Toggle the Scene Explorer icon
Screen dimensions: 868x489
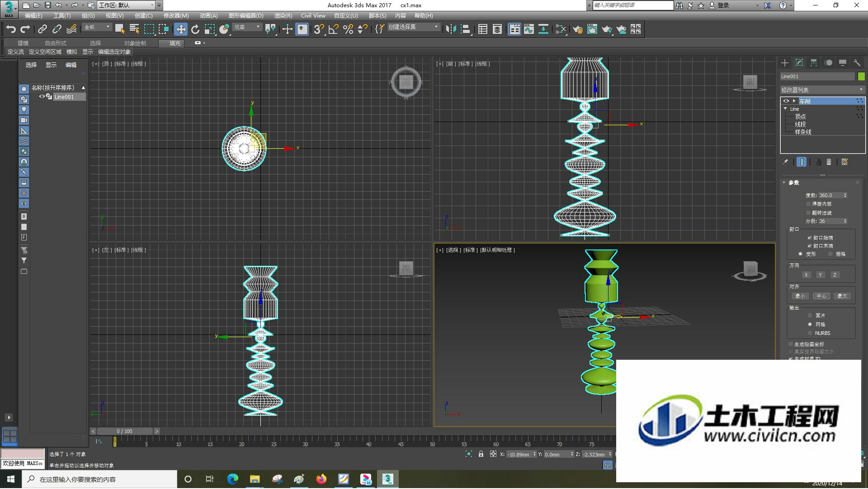point(483,29)
